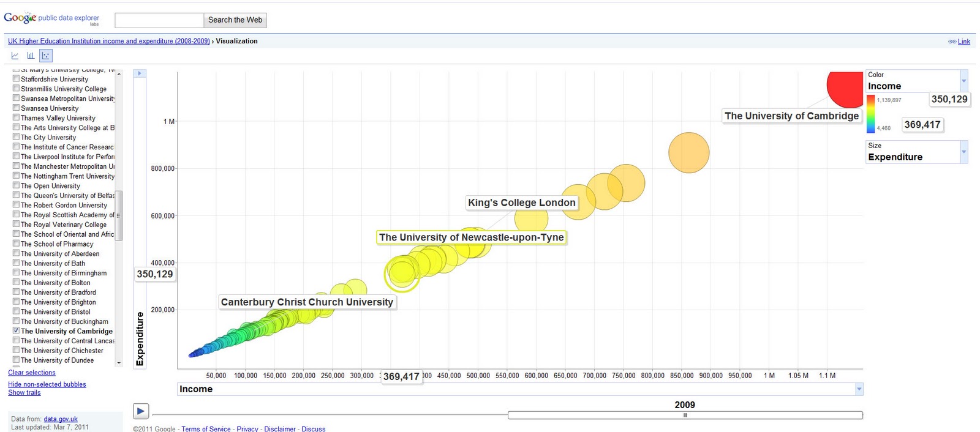Click the chain link icon beside Link
The image size is (980, 432).
pos(952,42)
